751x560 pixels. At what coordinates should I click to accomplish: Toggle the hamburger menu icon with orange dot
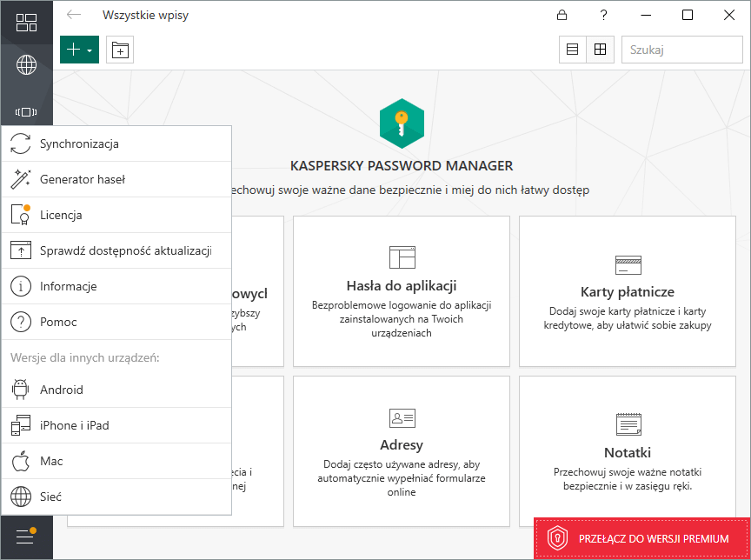click(26, 537)
